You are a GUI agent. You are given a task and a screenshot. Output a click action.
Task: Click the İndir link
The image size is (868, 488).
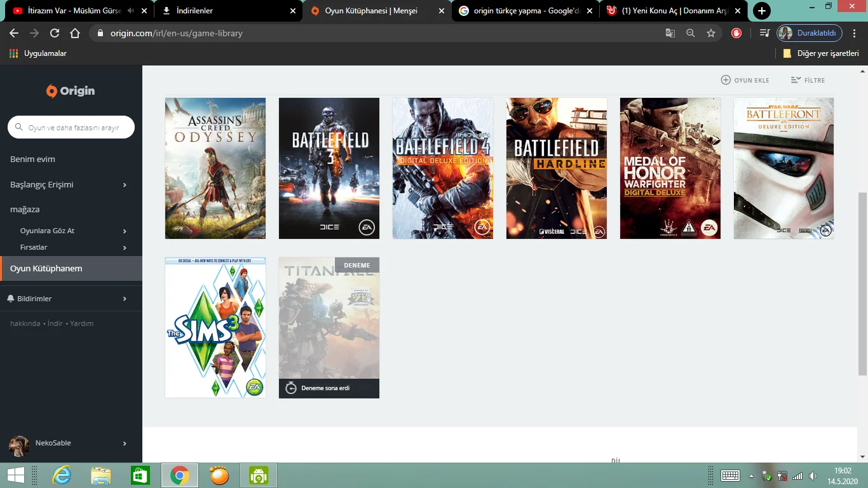(x=55, y=323)
